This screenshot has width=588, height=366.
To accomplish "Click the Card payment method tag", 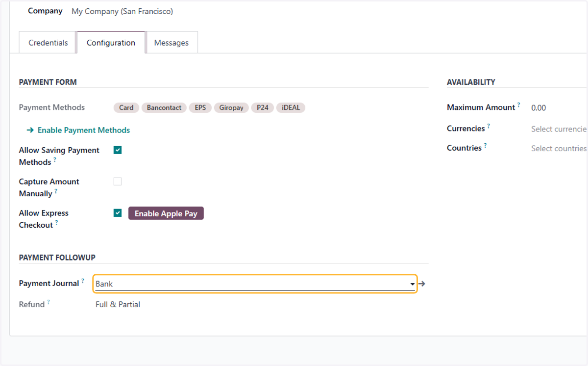I will 126,107.
